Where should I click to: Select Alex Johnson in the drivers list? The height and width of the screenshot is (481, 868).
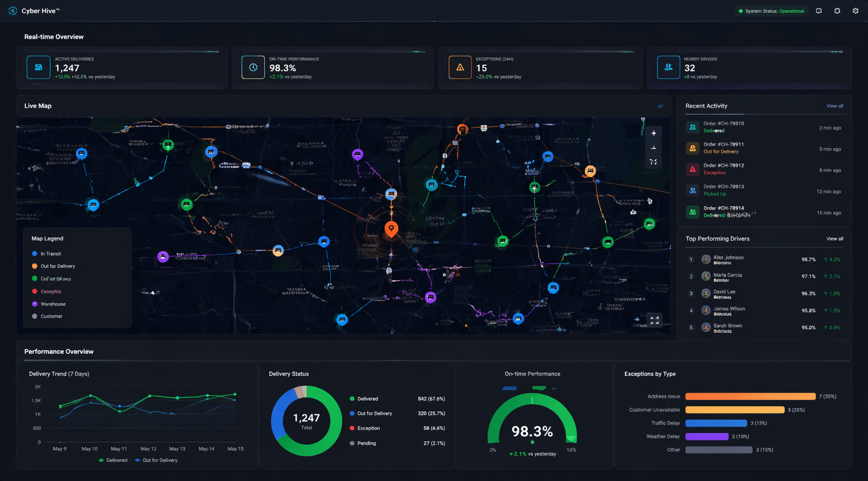728,260
